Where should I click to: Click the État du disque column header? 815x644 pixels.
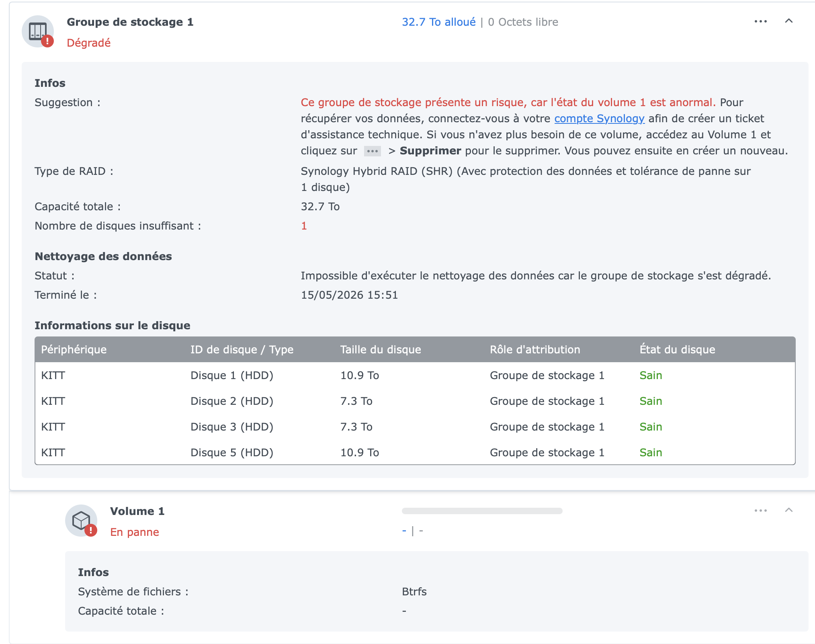[x=677, y=350]
